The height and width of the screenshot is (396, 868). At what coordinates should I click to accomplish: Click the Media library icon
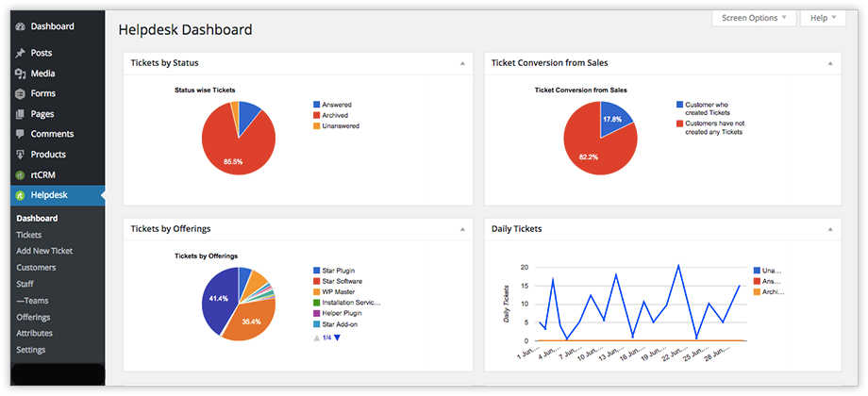21,74
